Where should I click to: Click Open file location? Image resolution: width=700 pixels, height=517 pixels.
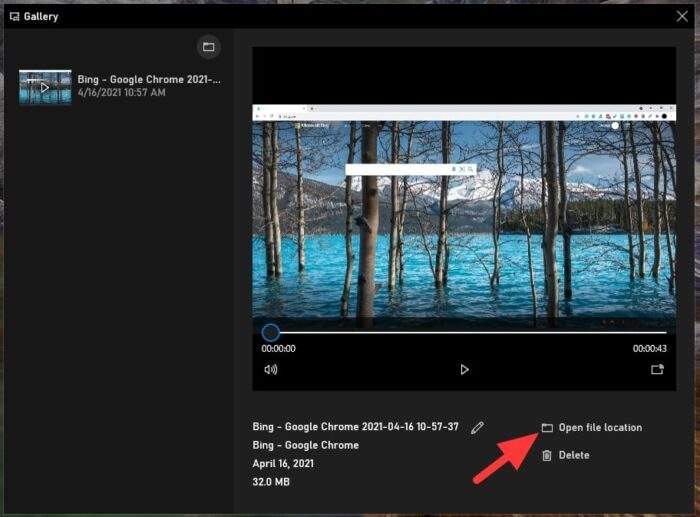click(x=592, y=427)
